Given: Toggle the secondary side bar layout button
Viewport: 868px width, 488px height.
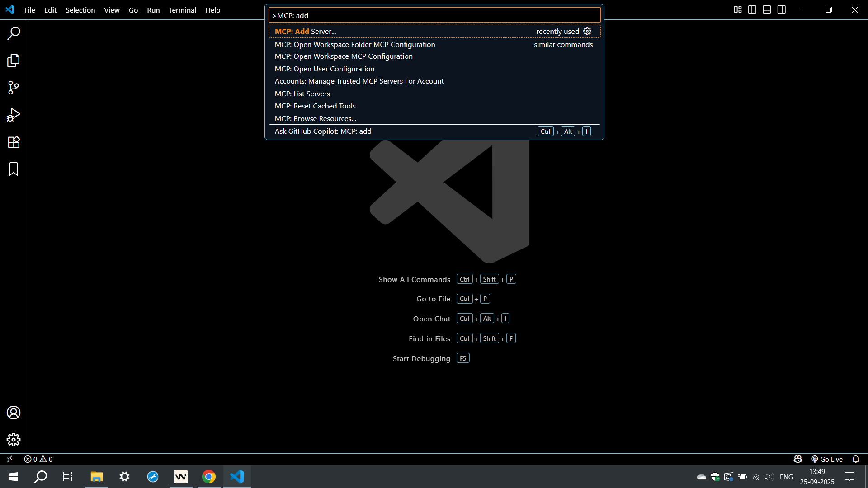Looking at the screenshot, I should pos(782,9).
